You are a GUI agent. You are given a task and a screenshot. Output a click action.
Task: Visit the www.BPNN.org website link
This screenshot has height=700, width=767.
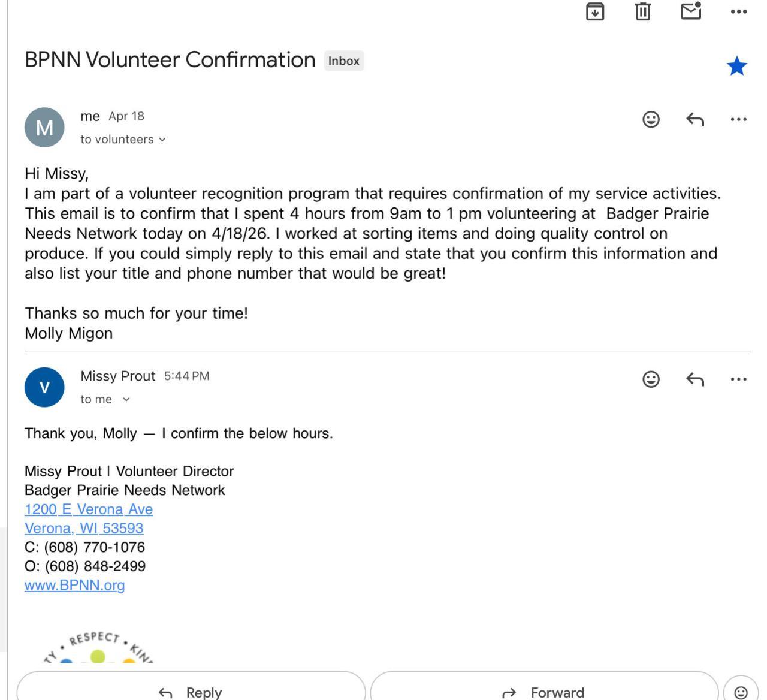pos(75,585)
